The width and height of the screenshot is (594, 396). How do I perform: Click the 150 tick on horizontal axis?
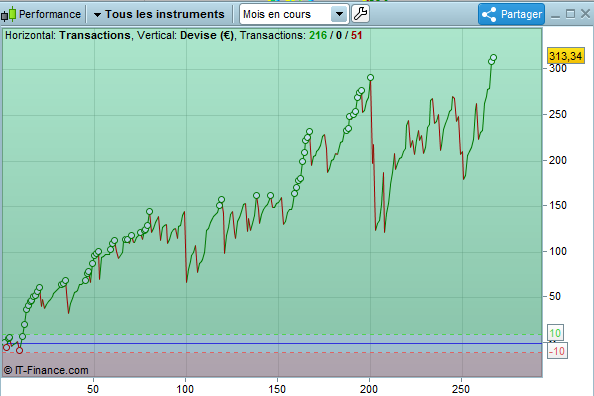tap(277, 389)
